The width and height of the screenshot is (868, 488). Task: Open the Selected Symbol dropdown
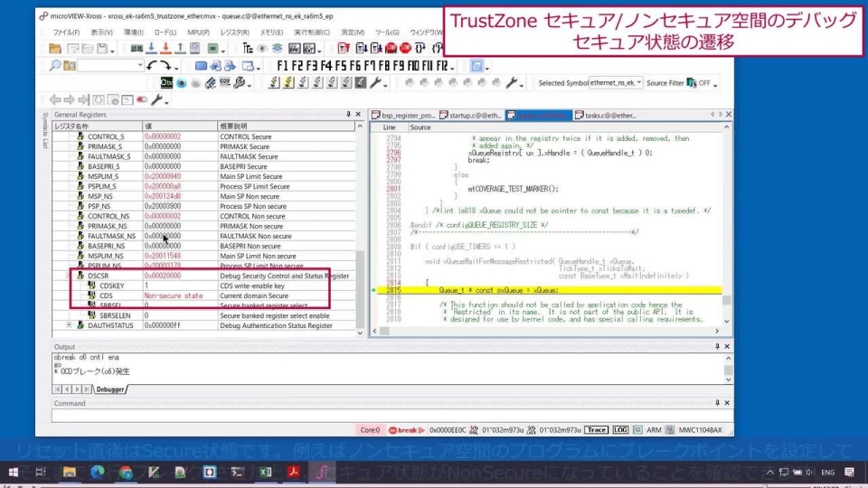coord(638,82)
